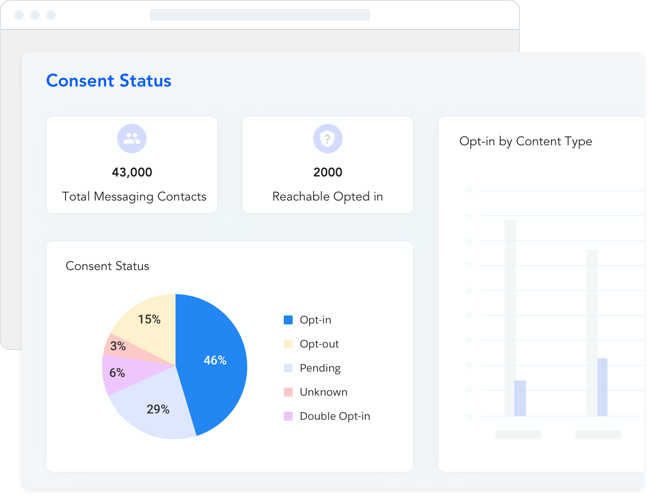The height and width of the screenshot is (495, 648).
Task: Click the blue Consent Status page heading
Action: [109, 81]
